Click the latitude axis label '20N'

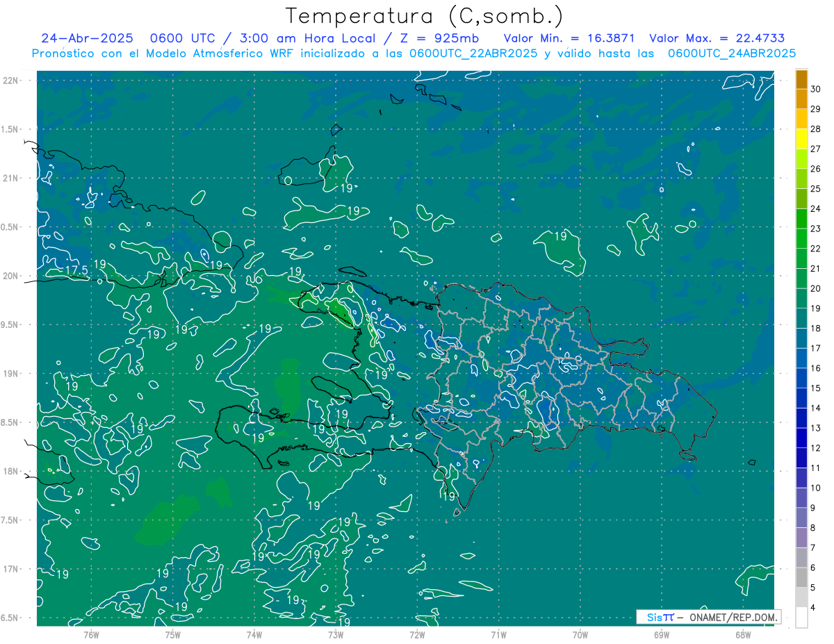[x=11, y=276]
